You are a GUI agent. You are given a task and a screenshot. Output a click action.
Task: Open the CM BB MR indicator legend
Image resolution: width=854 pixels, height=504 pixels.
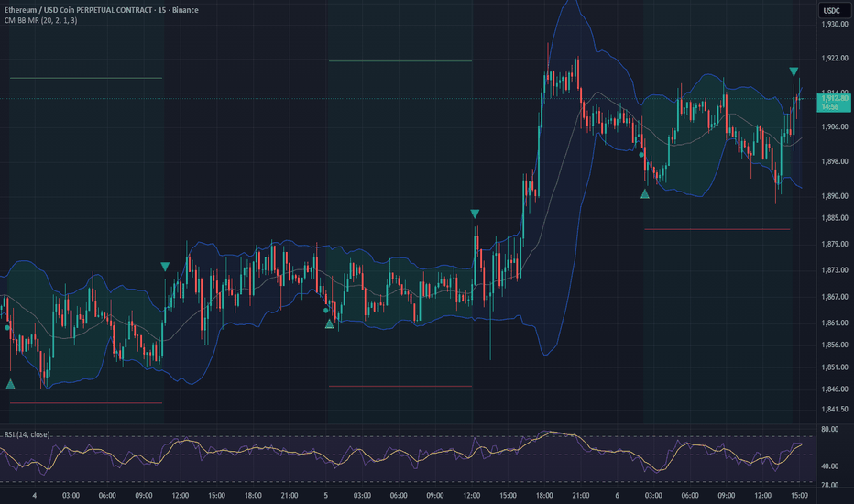[x=40, y=21]
